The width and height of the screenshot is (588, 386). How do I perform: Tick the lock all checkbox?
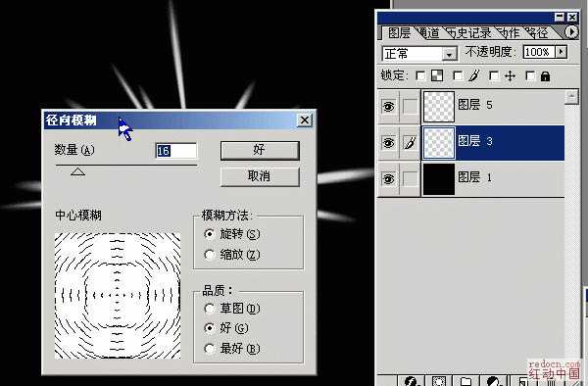[x=530, y=76]
